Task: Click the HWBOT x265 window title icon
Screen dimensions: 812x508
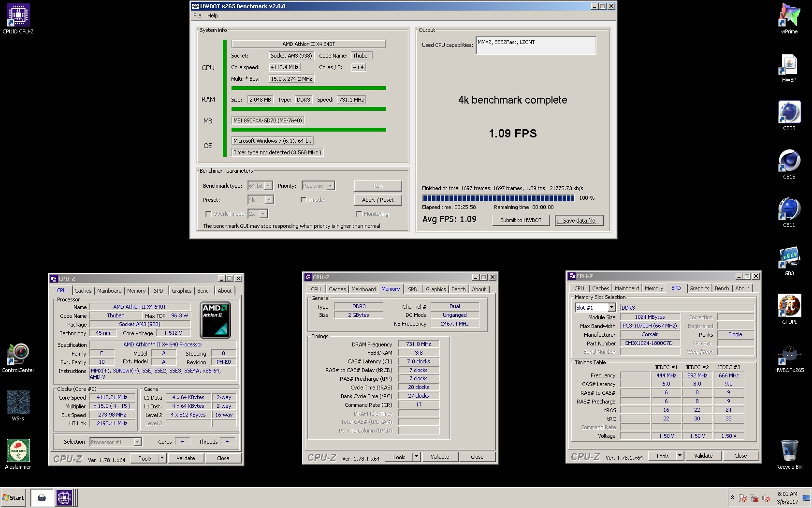Action: coord(195,6)
